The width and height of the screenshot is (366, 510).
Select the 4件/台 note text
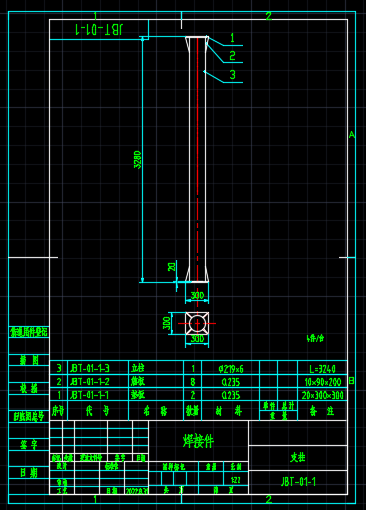pyautogui.click(x=315, y=338)
